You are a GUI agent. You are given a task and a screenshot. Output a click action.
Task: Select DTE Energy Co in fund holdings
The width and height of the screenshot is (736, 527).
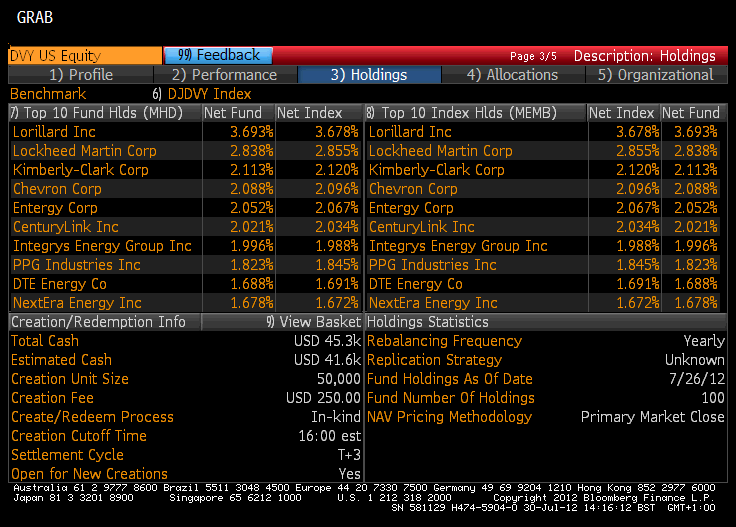60,284
